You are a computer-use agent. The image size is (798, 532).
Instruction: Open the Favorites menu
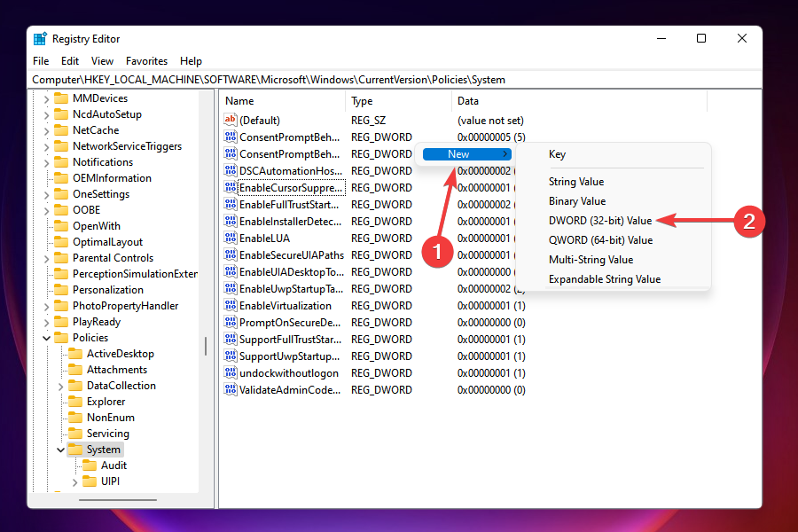click(146, 61)
